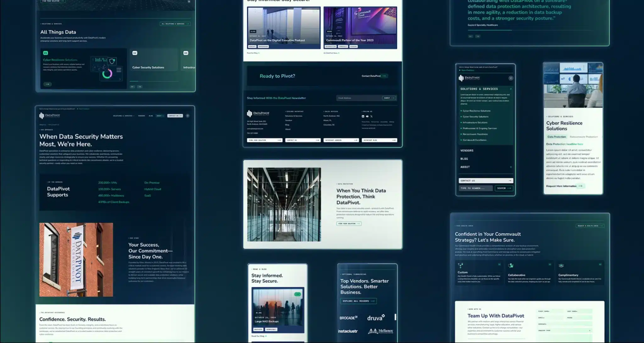
Task: Click Vendors in the mobile menu
Action: (x=467, y=150)
